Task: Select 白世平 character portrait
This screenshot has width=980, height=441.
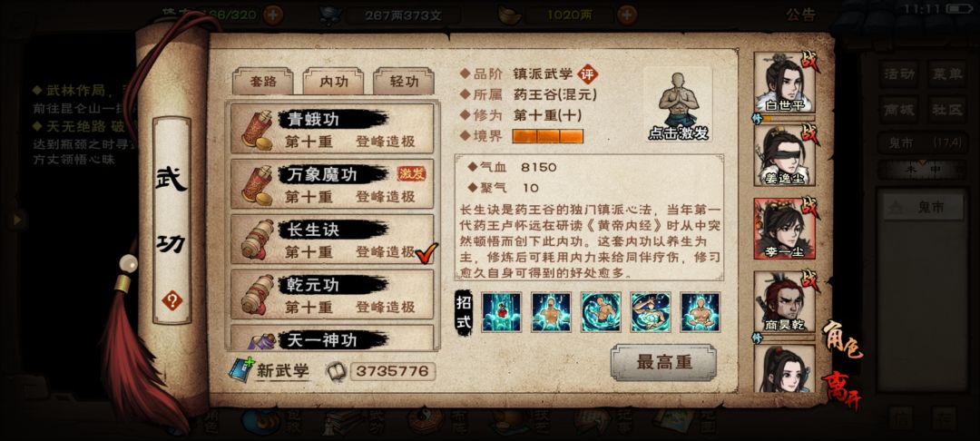Action: click(x=785, y=83)
